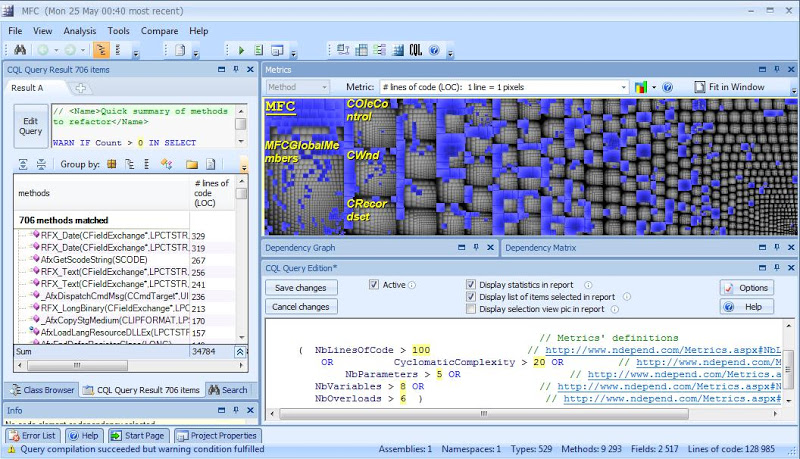
Task: Select the Result A tab
Action: tap(28, 88)
